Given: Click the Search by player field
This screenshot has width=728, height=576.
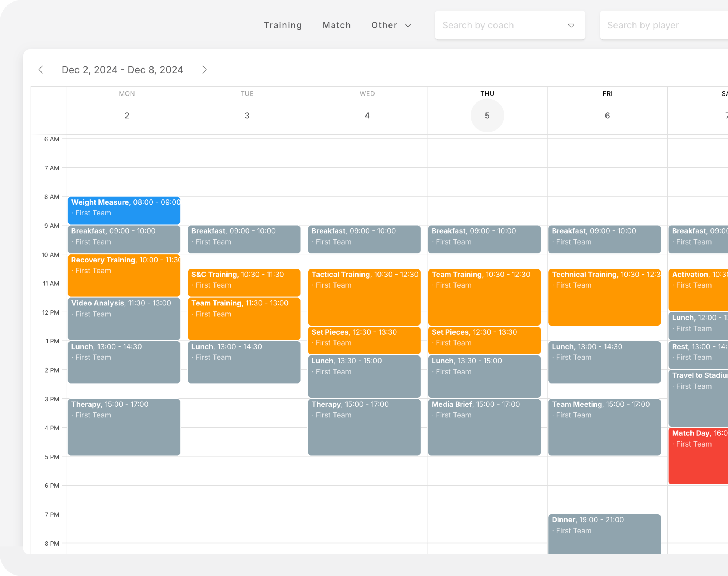Looking at the screenshot, I should coord(657,25).
